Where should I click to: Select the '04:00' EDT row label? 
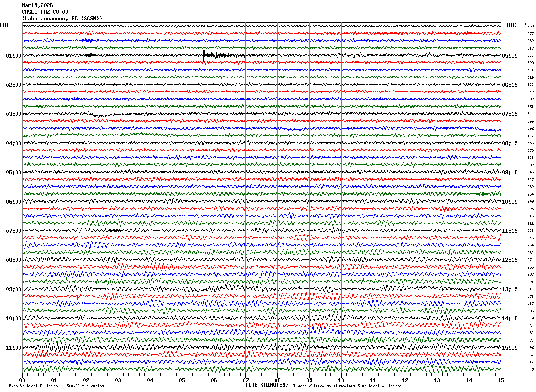pyautogui.click(x=14, y=143)
